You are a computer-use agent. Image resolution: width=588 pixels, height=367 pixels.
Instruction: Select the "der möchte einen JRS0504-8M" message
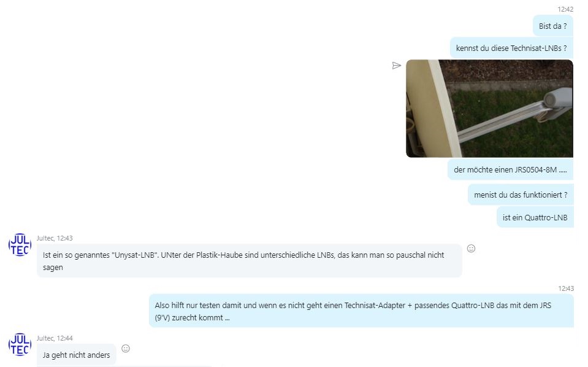pyautogui.click(x=510, y=169)
